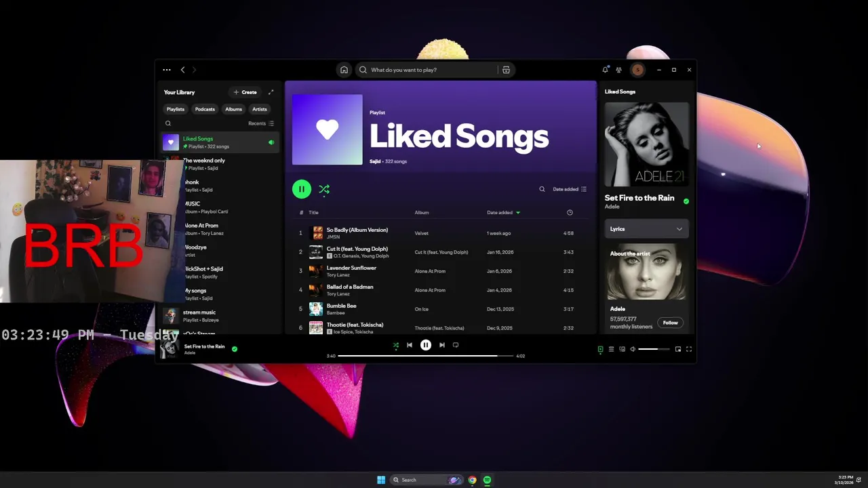Go to Spotify Home

coord(344,70)
